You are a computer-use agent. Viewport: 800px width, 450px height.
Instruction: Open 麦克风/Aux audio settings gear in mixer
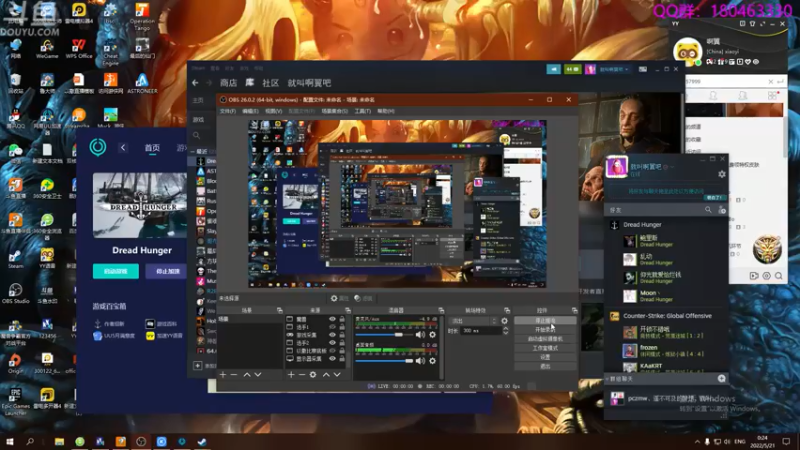coord(432,335)
